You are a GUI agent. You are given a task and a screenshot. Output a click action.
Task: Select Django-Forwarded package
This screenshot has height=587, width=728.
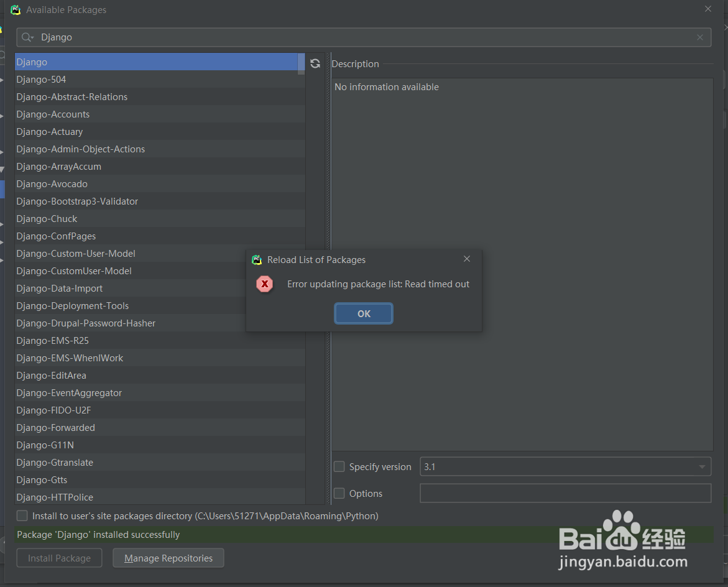(x=160, y=428)
